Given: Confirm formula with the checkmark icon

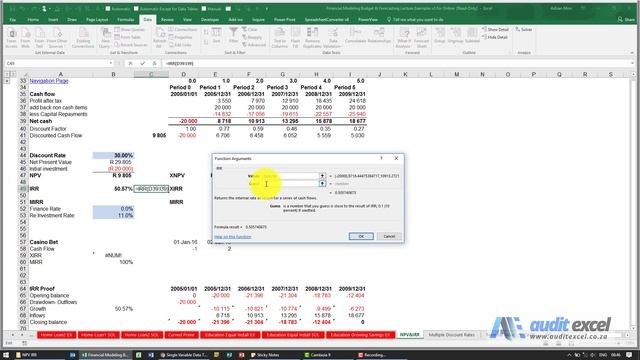Looking at the screenshot, I should [x=142, y=63].
